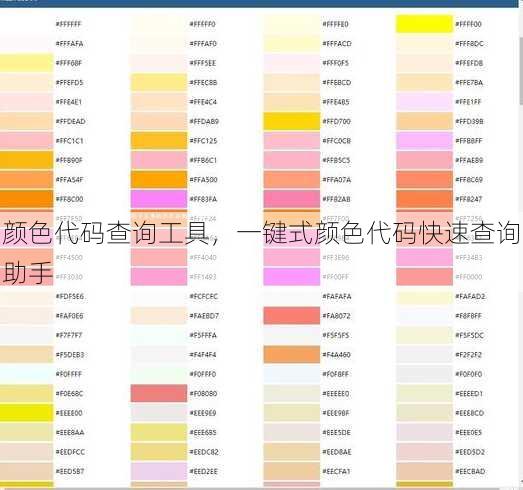Pick the light salmon #FFA07A swatch
The height and width of the screenshot is (490, 523).
click(292, 179)
